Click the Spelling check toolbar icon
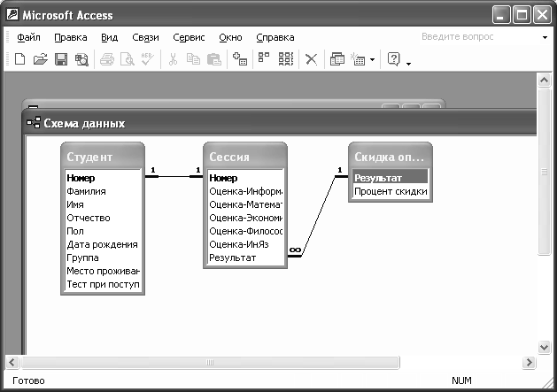Viewport: 557px width, 392px height. click(147, 59)
